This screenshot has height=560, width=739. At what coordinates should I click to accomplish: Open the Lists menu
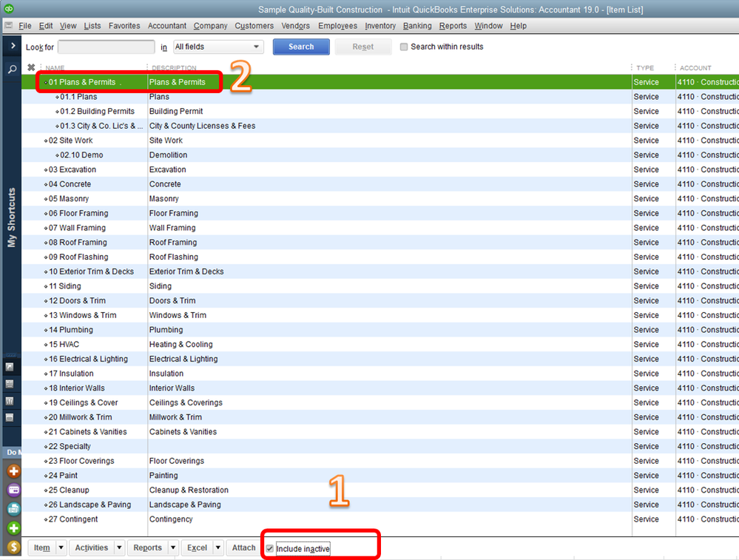pyautogui.click(x=92, y=25)
